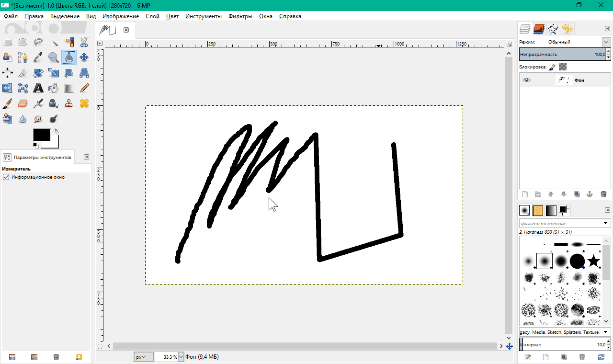
Task: Open the brush tag filter dropdown
Action: tap(606, 224)
